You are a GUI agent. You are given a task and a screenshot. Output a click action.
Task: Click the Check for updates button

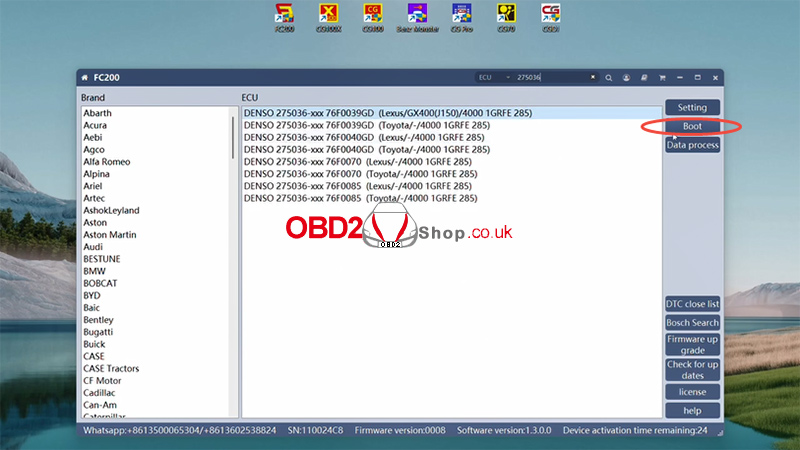[x=692, y=370]
